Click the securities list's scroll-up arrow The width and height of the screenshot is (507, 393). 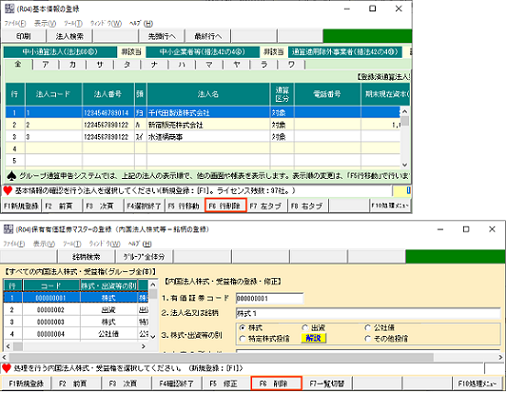153,285
